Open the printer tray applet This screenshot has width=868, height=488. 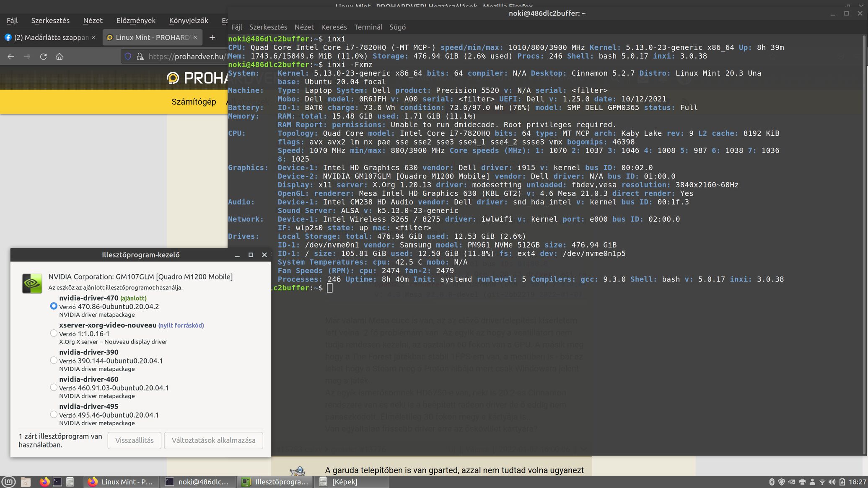point(802,482)
